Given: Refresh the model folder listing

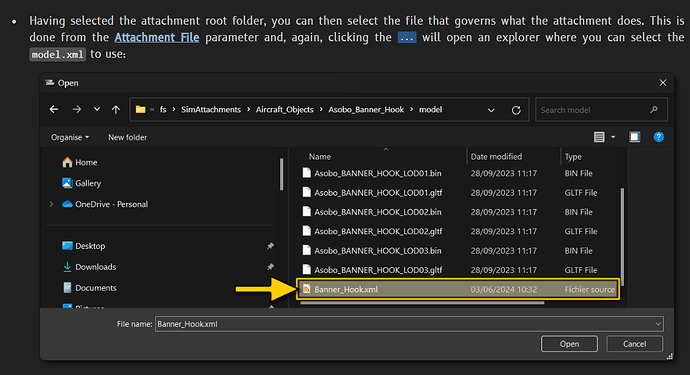Looking at the screenshot, I should 516,110.
